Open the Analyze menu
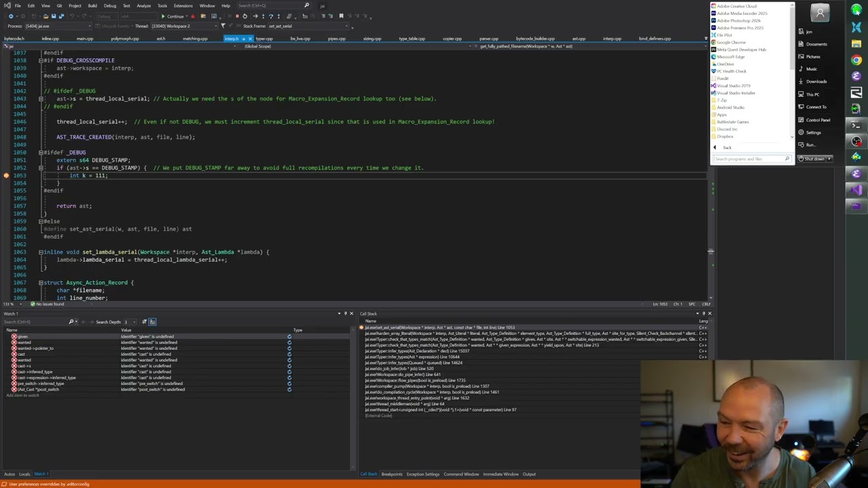 tap(144, 5)
